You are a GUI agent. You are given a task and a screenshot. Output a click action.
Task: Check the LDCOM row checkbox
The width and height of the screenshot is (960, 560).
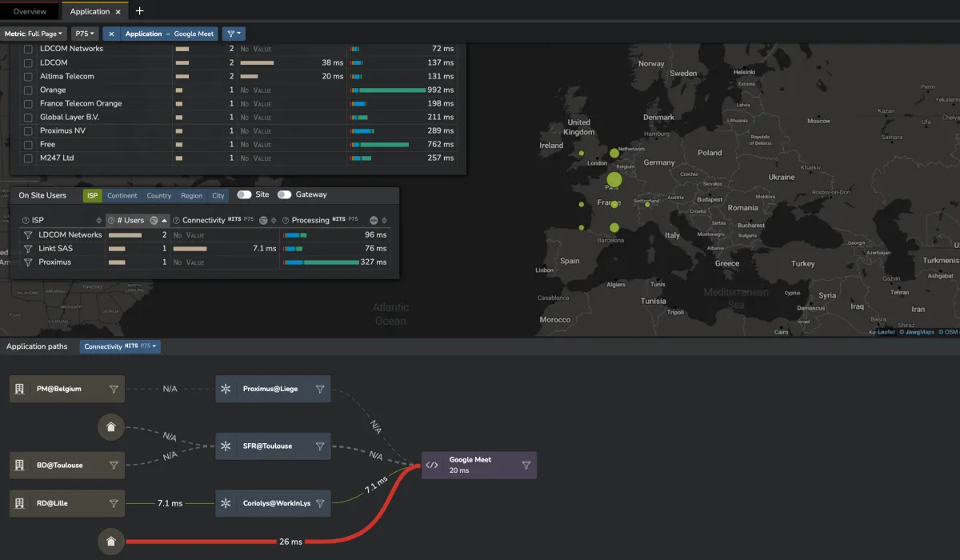(28, 62)
